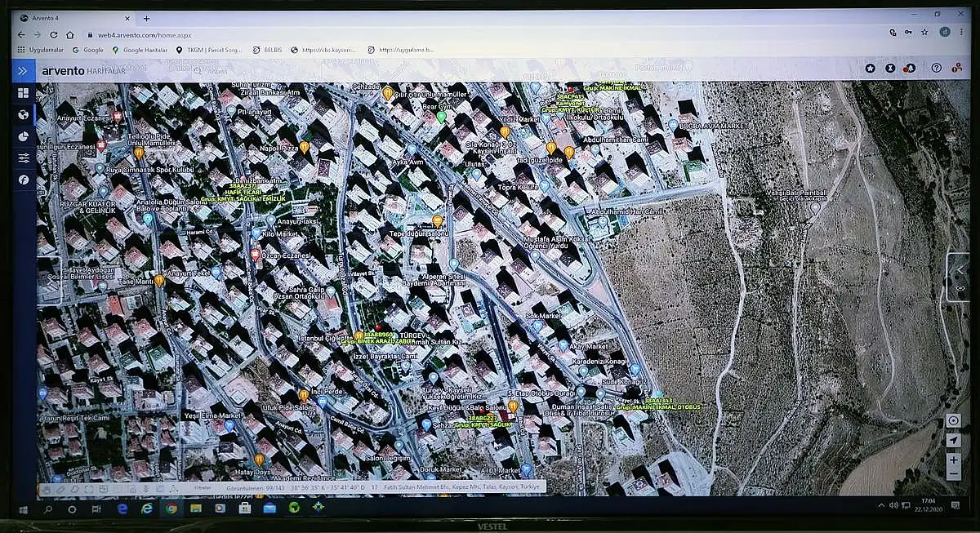Click the navigation arrow locate button on map
Screen dimensions: 980x533
(x=953, y=441)
